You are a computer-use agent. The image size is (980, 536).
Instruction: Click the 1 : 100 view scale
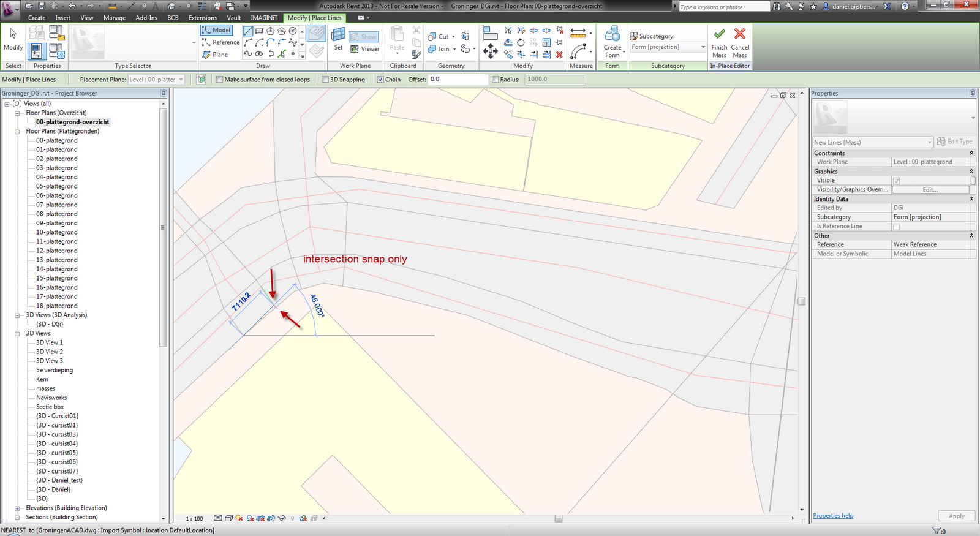coord(194,519)
